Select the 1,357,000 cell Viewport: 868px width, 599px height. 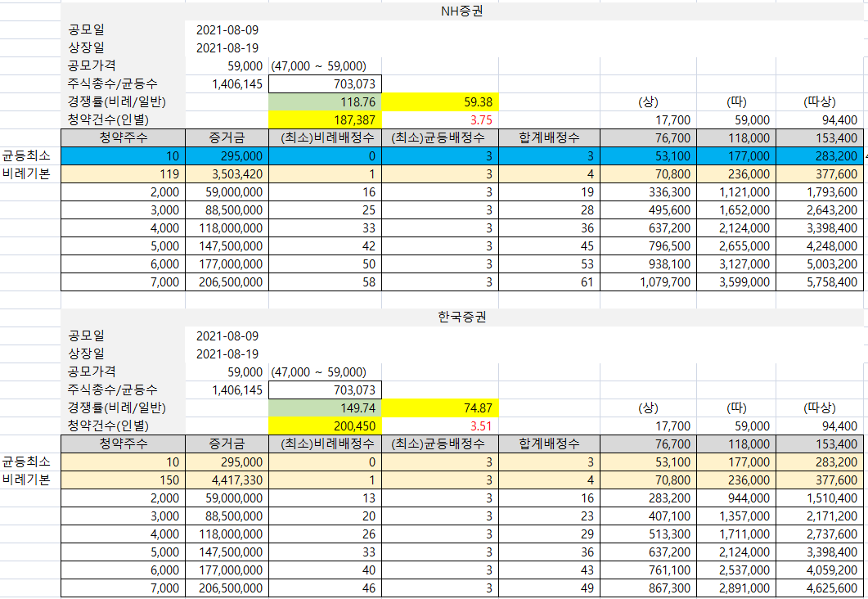736,516
